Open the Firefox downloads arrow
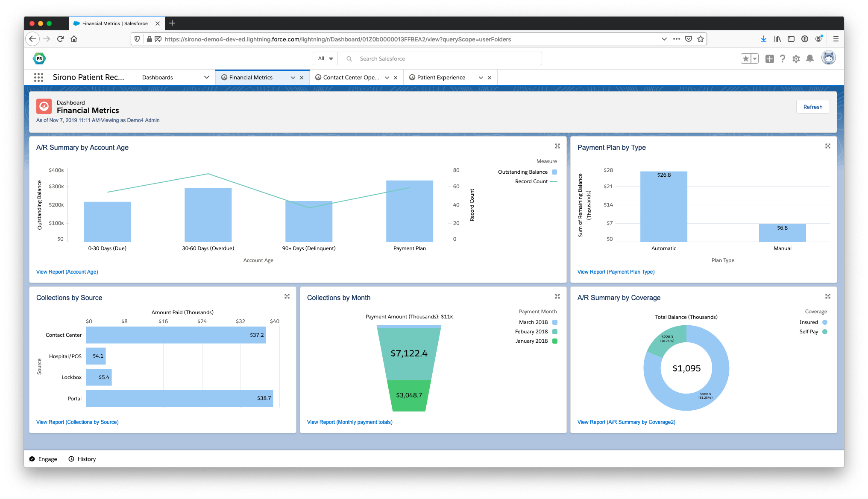This screenshot has width=868, height=499. [763, 39]
